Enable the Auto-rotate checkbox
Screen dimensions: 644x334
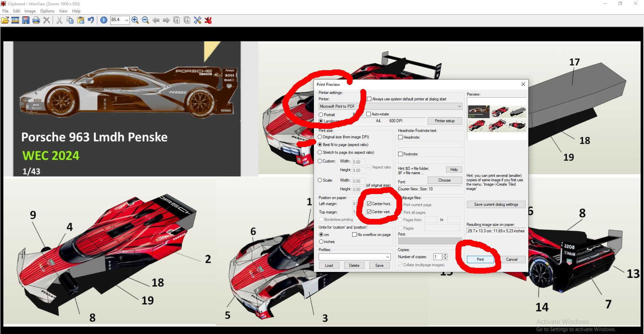369,114
